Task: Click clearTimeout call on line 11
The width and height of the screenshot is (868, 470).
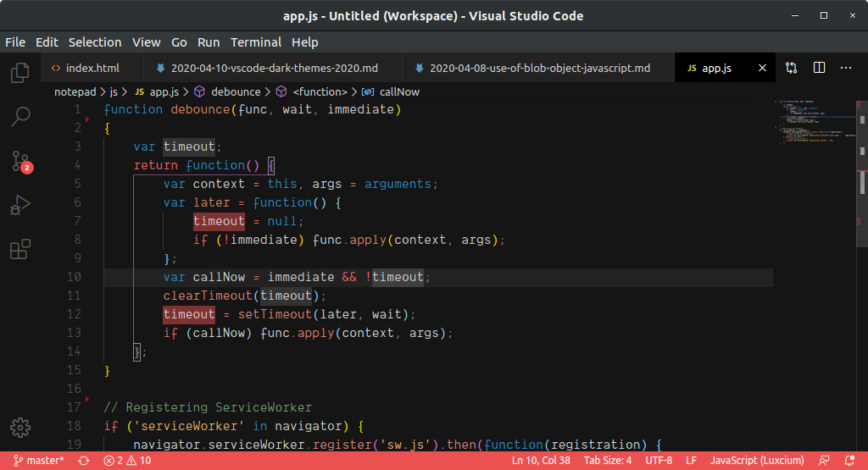Action: coord(208,296)
